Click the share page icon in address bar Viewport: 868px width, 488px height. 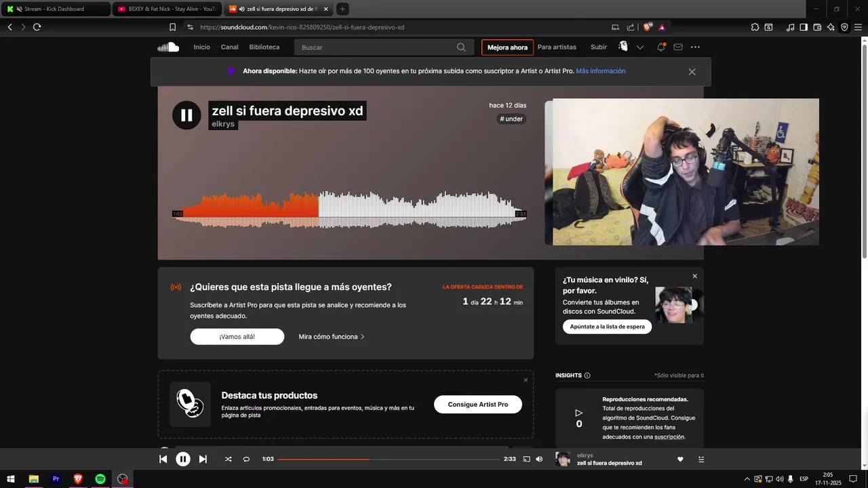coord(631,27)
